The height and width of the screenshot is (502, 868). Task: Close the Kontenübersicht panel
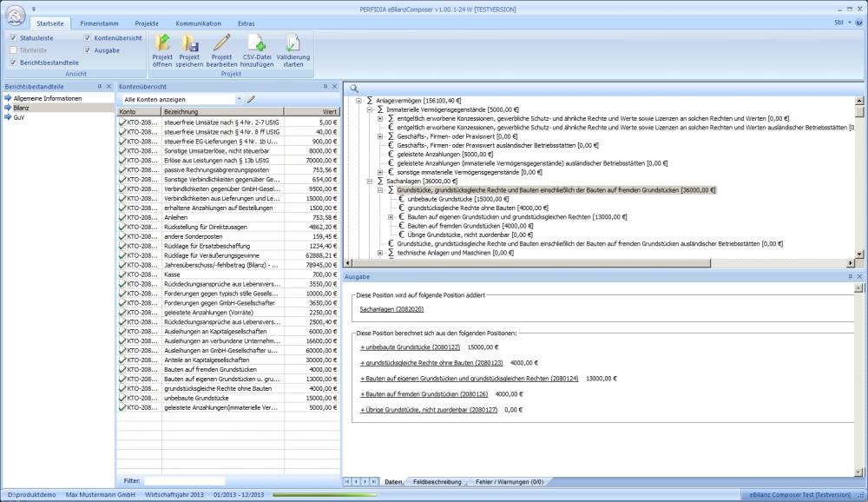[x=334, y=87]
